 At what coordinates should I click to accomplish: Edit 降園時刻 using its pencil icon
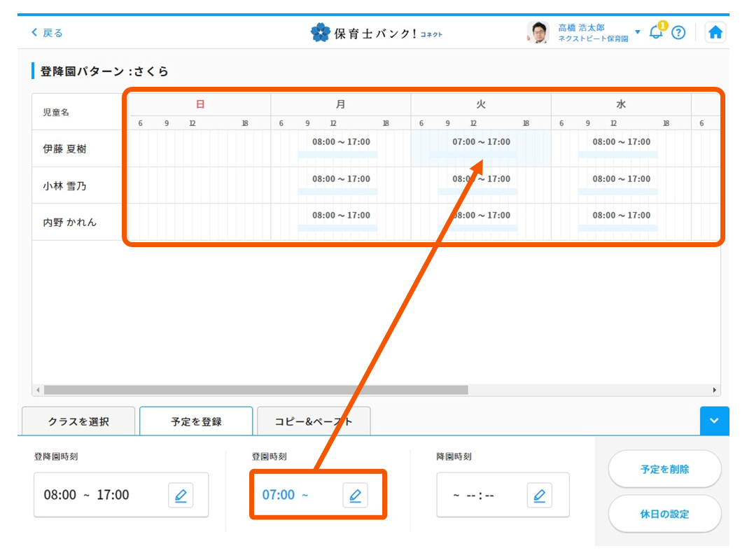(540, 495)
